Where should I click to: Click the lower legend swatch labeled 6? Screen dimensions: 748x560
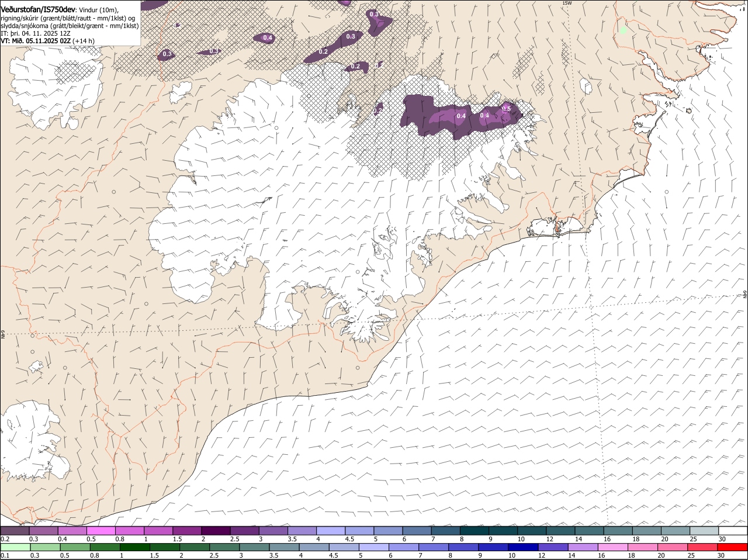coord(404,547)
